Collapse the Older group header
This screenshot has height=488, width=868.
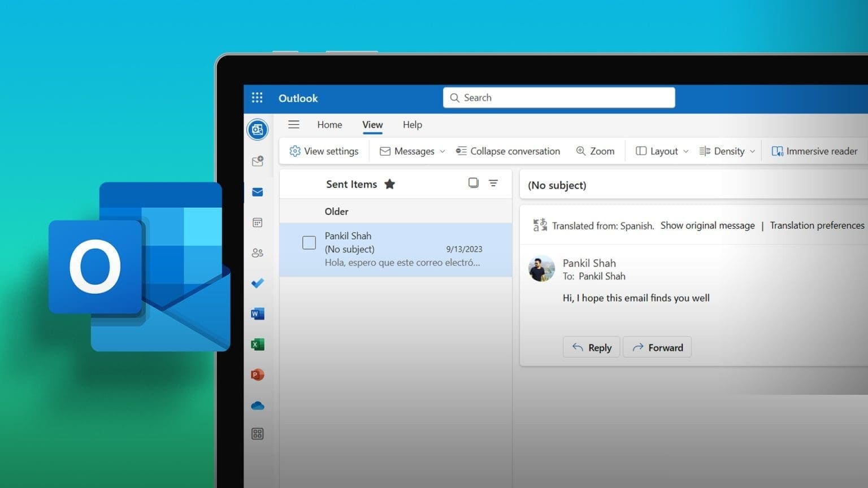(396, 211)
